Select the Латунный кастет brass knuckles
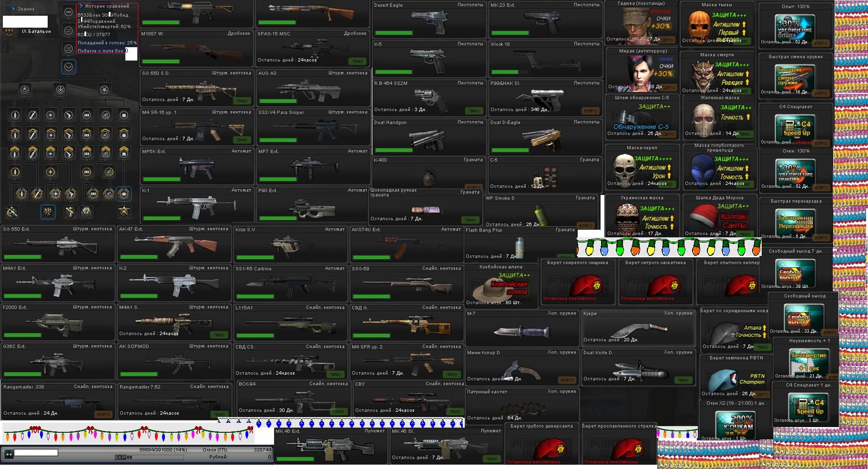This screenshot has height=469, width=868. tap(522, 406)
